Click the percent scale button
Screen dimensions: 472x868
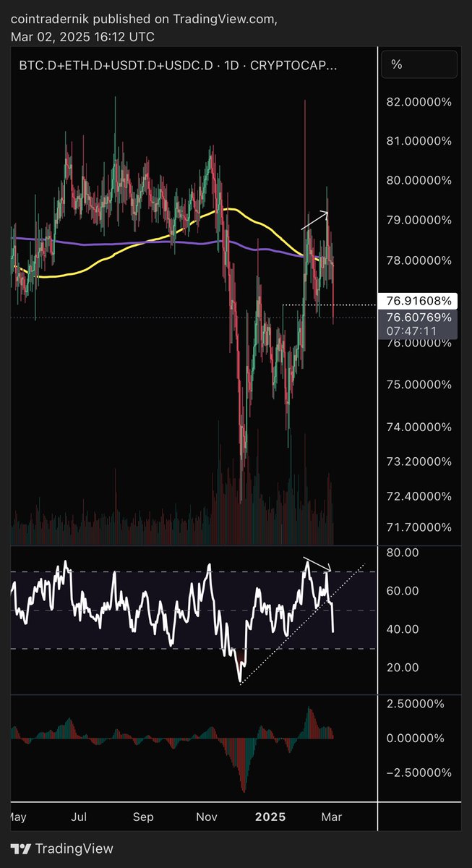[418, 64]
